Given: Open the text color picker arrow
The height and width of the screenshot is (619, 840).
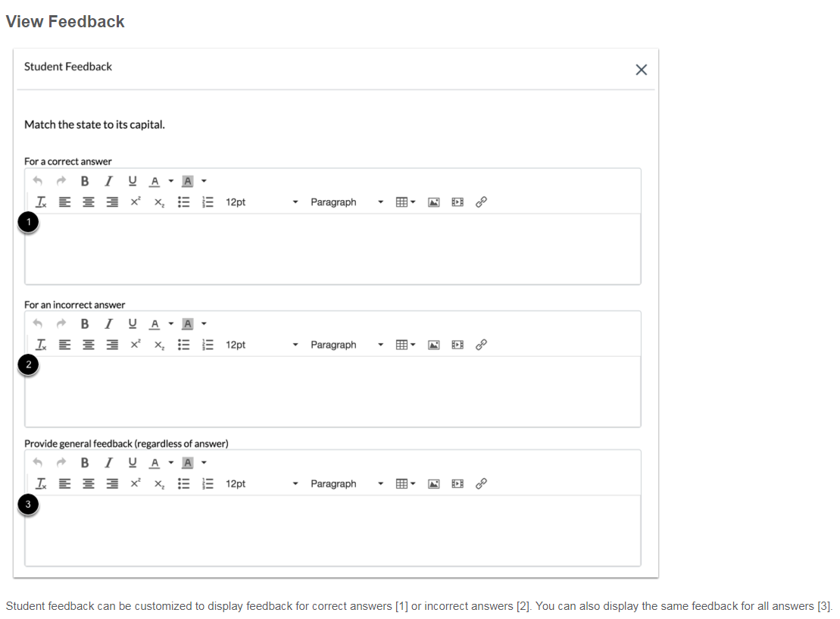Looking at the screenshot, I should pos(171,180).
